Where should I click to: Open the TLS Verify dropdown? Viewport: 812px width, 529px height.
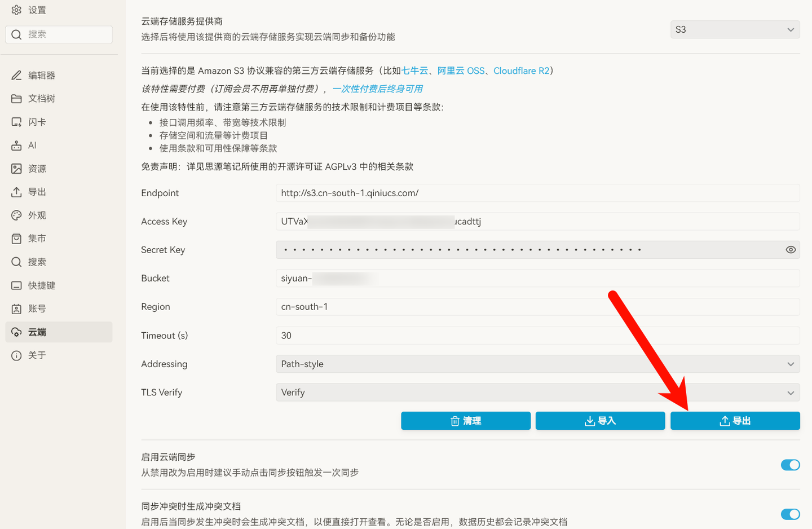tap(537, 393)
